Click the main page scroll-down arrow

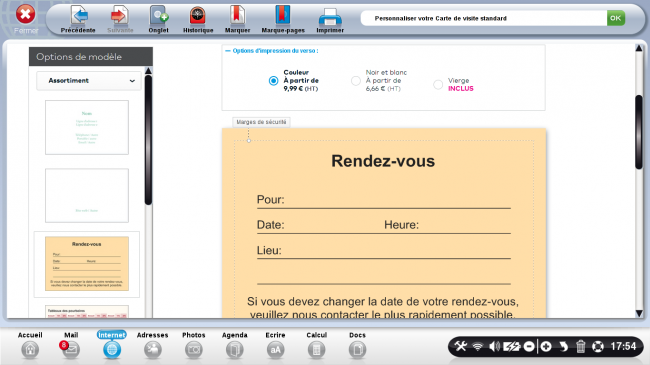coord(639,314)
